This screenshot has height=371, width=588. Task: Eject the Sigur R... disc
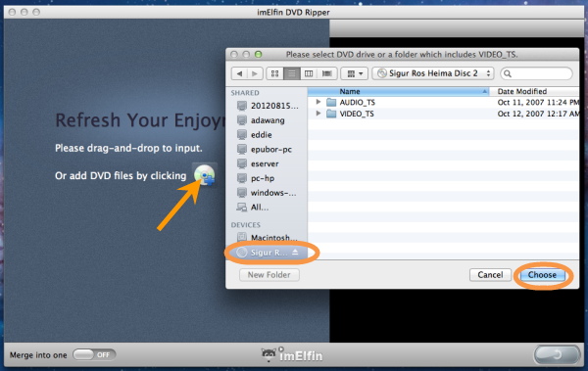click(295, 253)
